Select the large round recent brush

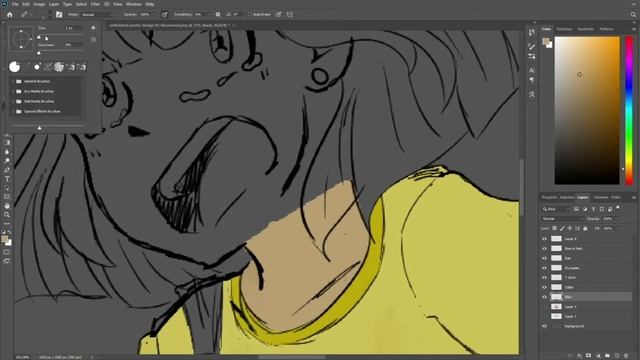click(x=15, y=67)
